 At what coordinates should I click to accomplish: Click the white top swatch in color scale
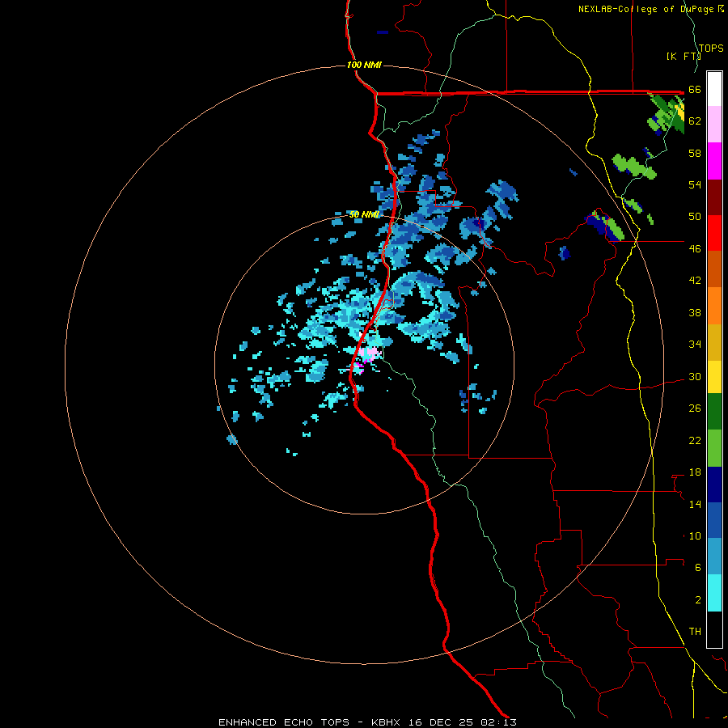(x=714, y=89)
